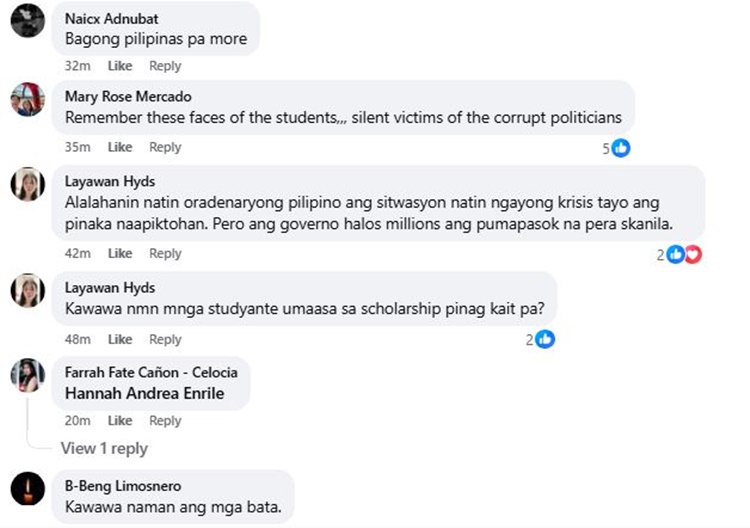
Task: Reply to Naicx Adnubat's comment
Action: (165, 66)
